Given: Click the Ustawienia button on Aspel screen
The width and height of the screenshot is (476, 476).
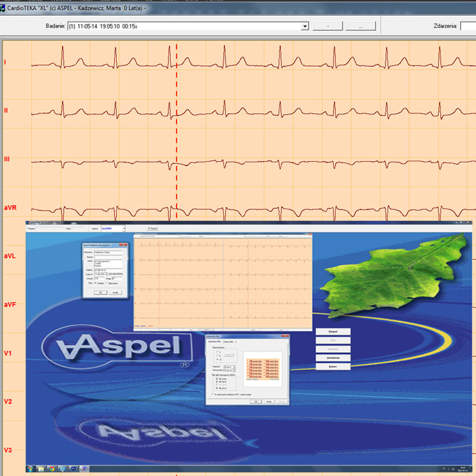Looking at the screenshot, I should [333, 358].
